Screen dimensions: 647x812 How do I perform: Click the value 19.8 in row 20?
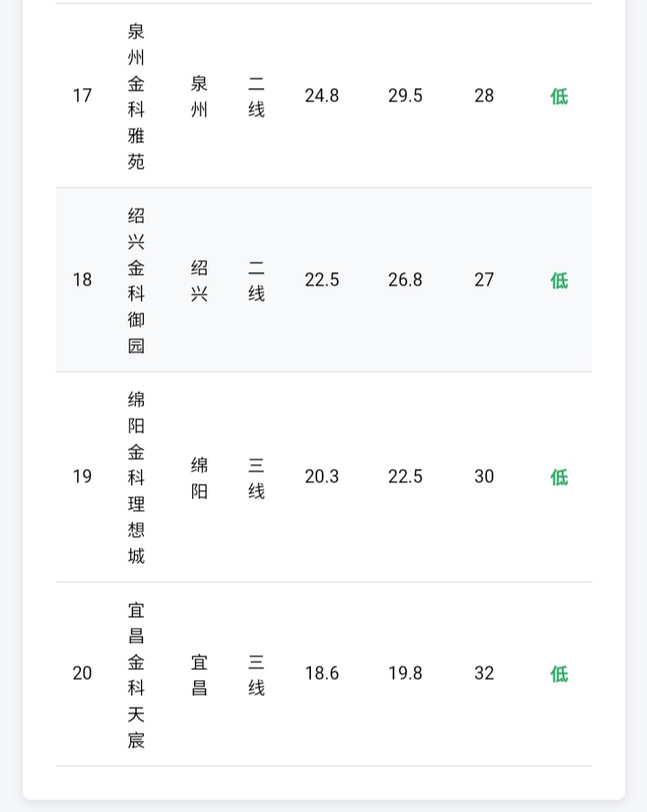[x=405, y=674]
